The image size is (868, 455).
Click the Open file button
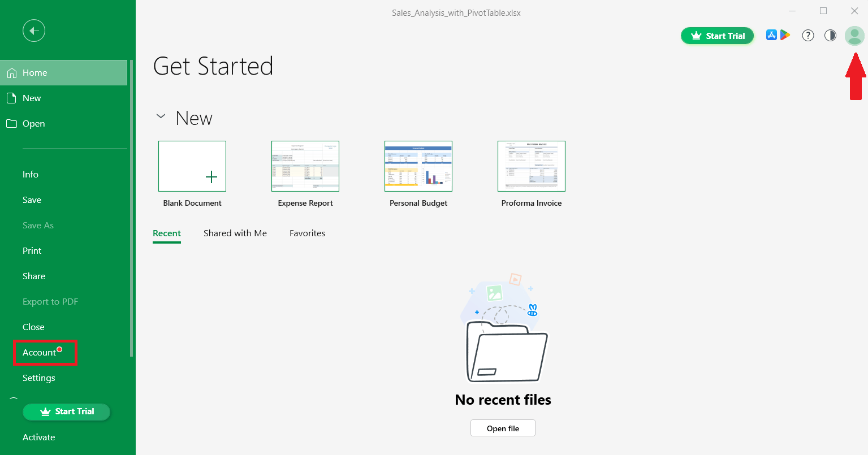(503, 428)
